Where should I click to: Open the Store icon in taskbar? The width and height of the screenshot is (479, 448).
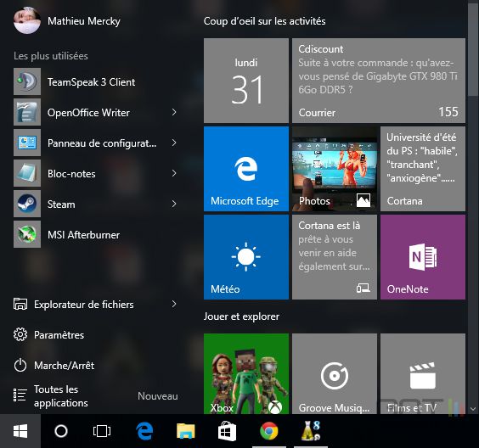[227, 431]
